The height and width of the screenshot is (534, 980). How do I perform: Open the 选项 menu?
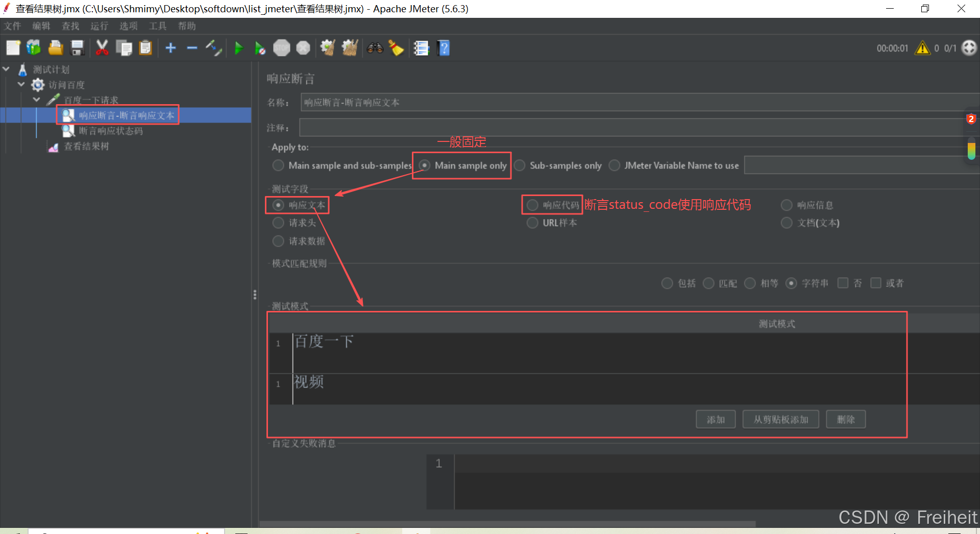pyautogui.click(x=128, y=26)
